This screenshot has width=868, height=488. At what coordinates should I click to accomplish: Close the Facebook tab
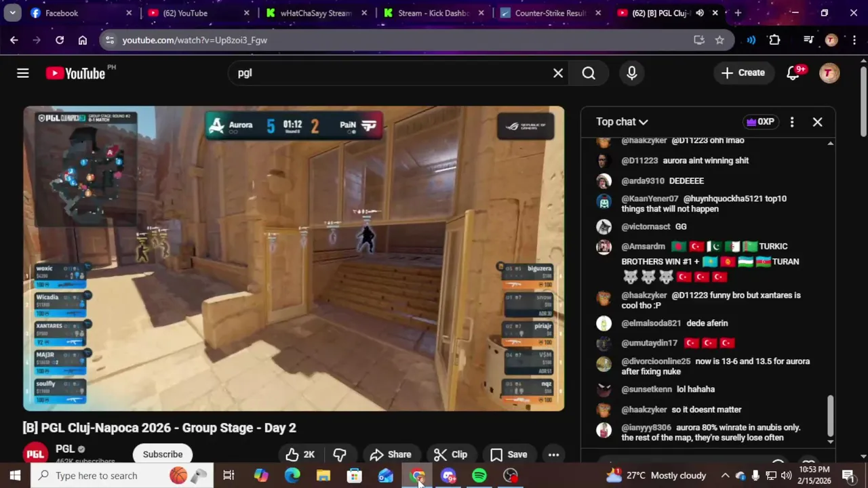(129, 13)
